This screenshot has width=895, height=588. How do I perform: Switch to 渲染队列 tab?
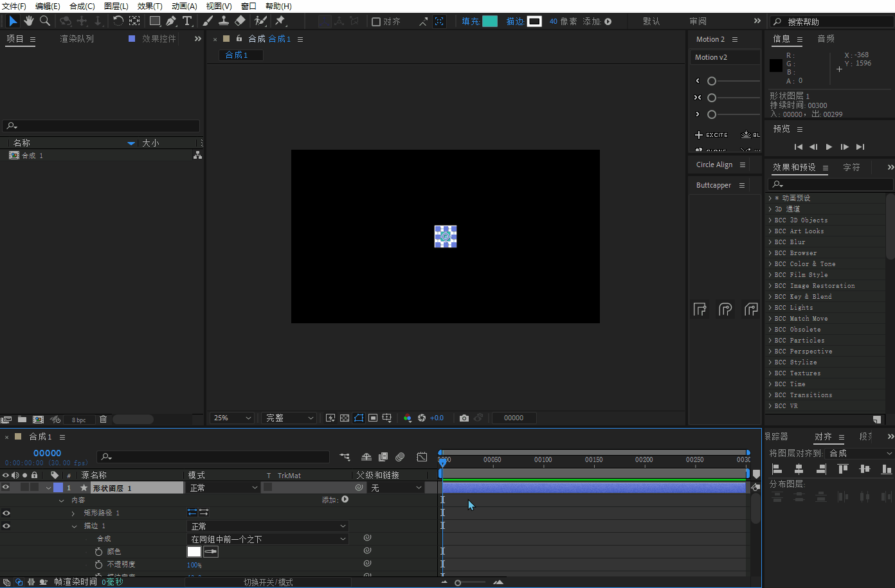click(x=77, y=39)
